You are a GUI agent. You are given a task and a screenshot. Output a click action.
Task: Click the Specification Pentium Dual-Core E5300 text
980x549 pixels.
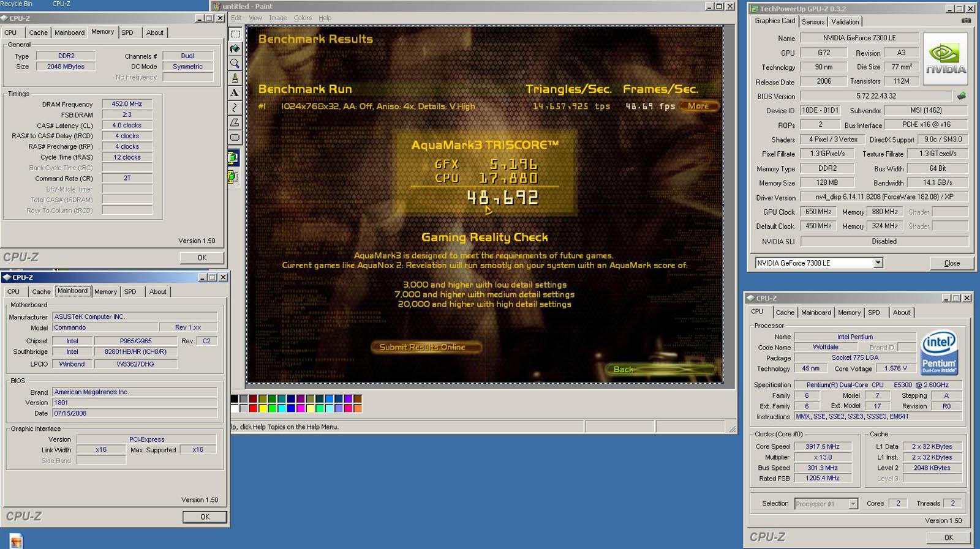click(877, 385)
